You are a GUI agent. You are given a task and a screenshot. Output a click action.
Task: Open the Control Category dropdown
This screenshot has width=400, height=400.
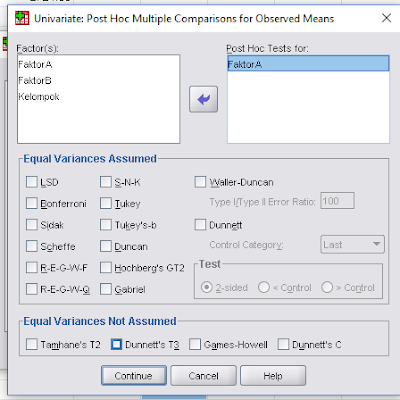click(352, 244)
